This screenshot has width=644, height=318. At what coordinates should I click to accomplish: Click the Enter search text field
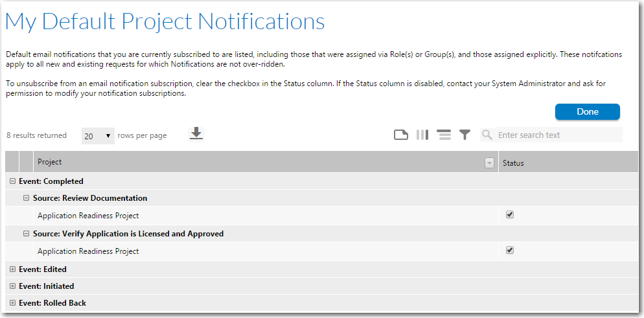[558, 135]
